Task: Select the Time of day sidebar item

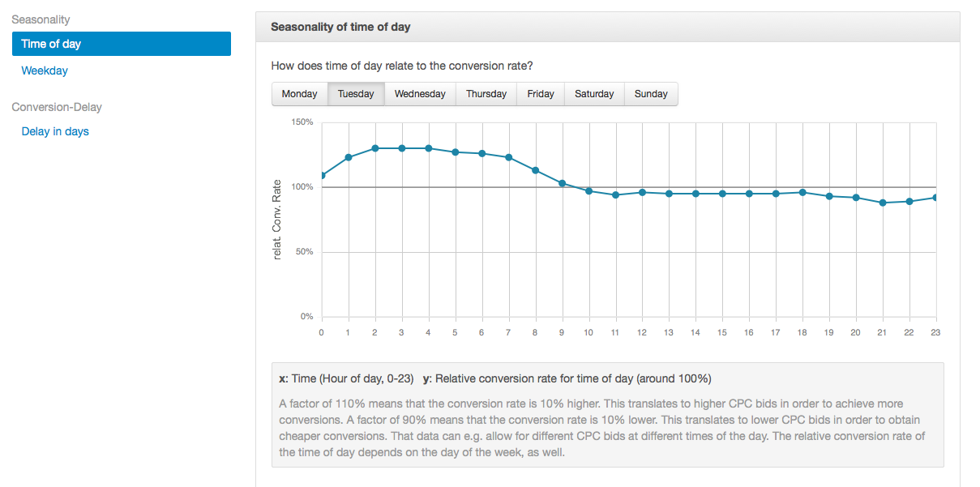Action: point(121,44)
